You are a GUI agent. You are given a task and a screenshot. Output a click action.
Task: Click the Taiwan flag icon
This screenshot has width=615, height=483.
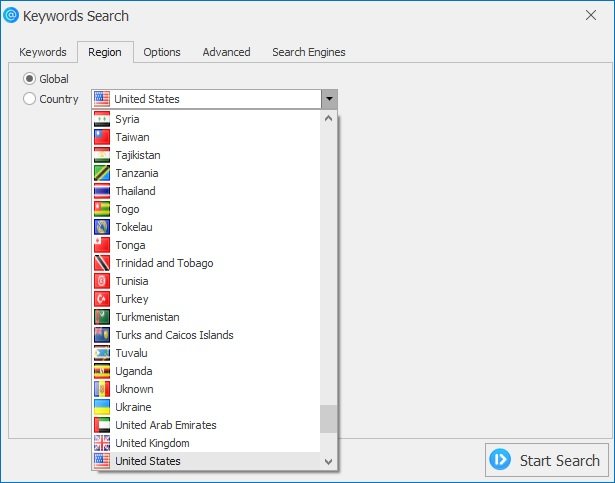pyautogui.click(x=102, y=137)
